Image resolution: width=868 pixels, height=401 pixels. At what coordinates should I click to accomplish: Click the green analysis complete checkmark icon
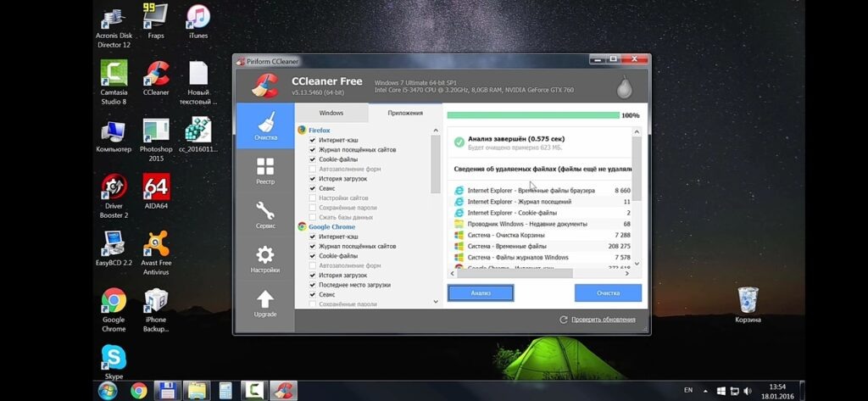459,142
